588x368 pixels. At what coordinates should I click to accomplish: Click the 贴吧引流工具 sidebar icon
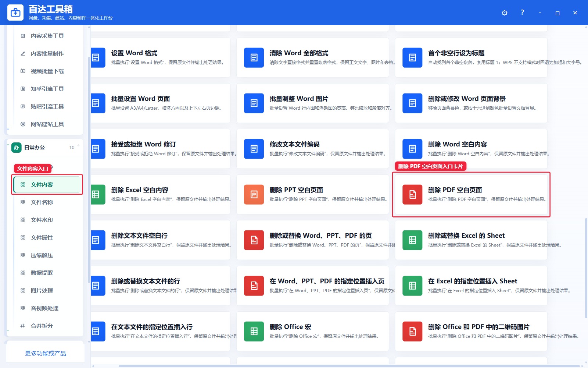[23, 106]
